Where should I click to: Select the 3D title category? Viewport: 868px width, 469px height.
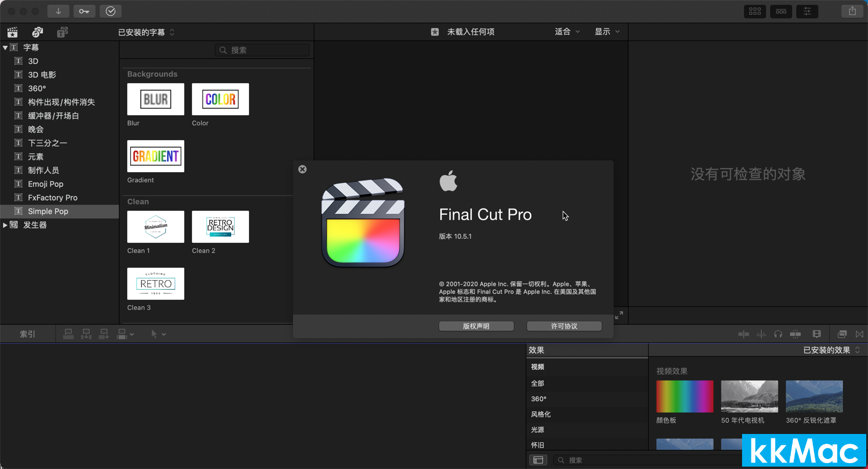[x=59, y=61]
